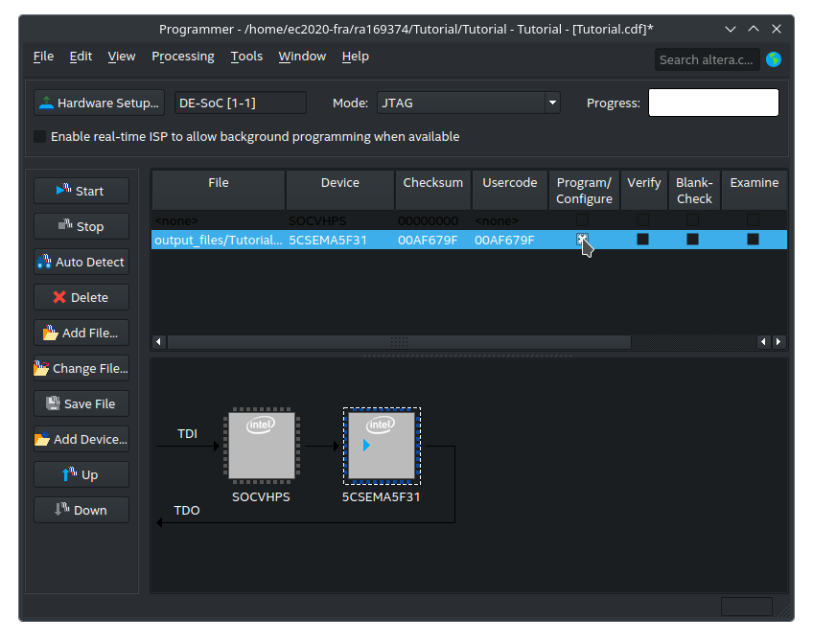Click the window roll-down chevron in title bar
813x644 pixels.
point(731,29)
